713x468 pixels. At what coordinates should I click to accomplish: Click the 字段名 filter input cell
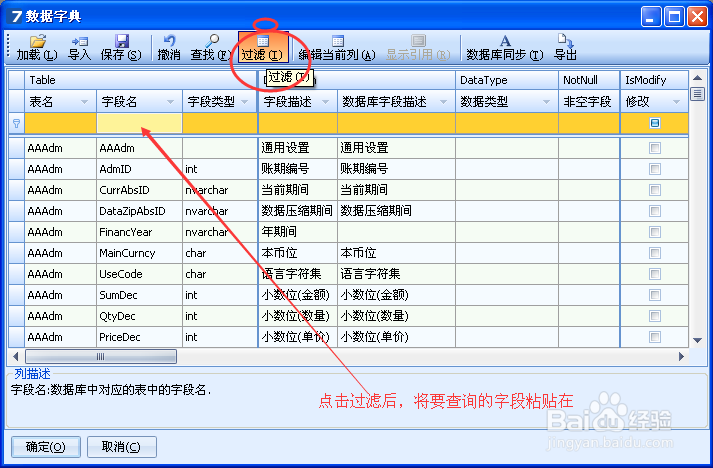[x=139, y=123]
